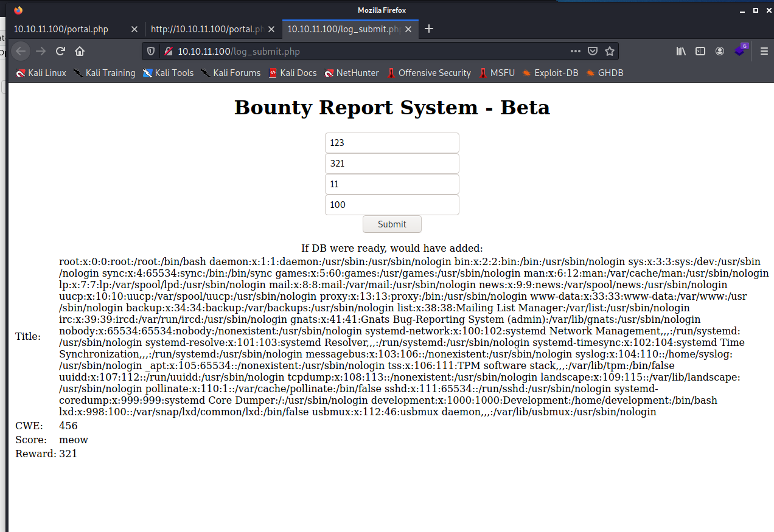Click the purple extension icon with badge

pyautogui.click(x=740, y=51)
